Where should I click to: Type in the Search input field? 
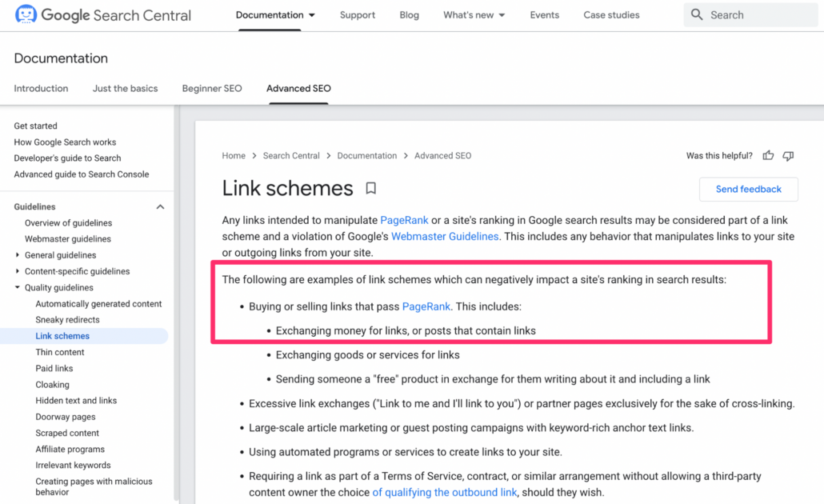pos(760,15)
